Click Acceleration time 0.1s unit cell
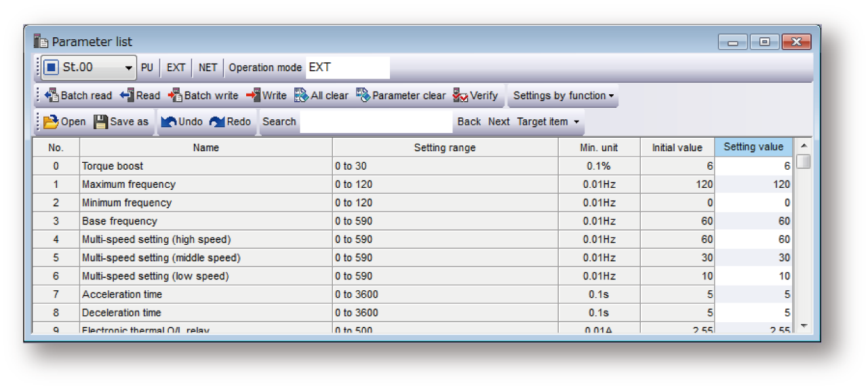 click(599, 294)
